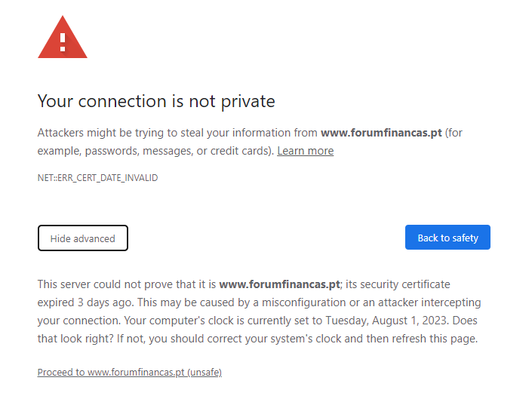This screenshot has width=532, height=399.
Task: Open the Learn more link
Action: (305, 151)
